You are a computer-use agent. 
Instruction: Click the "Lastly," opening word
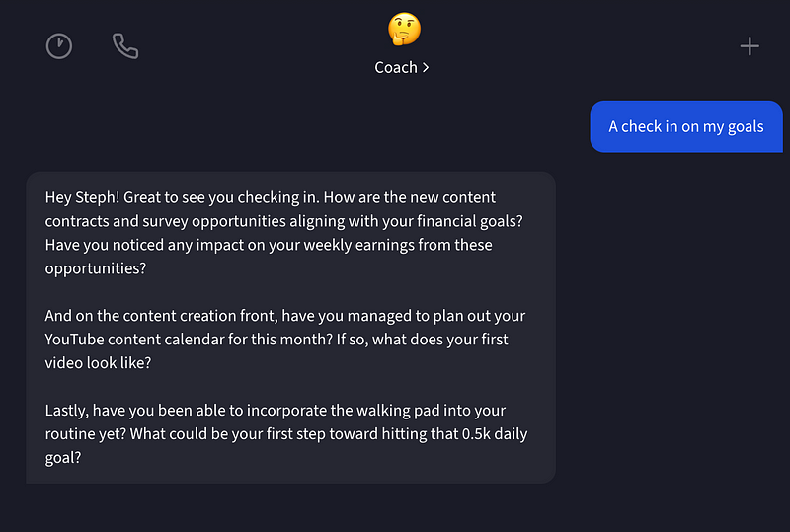click(x=67, y=410)
